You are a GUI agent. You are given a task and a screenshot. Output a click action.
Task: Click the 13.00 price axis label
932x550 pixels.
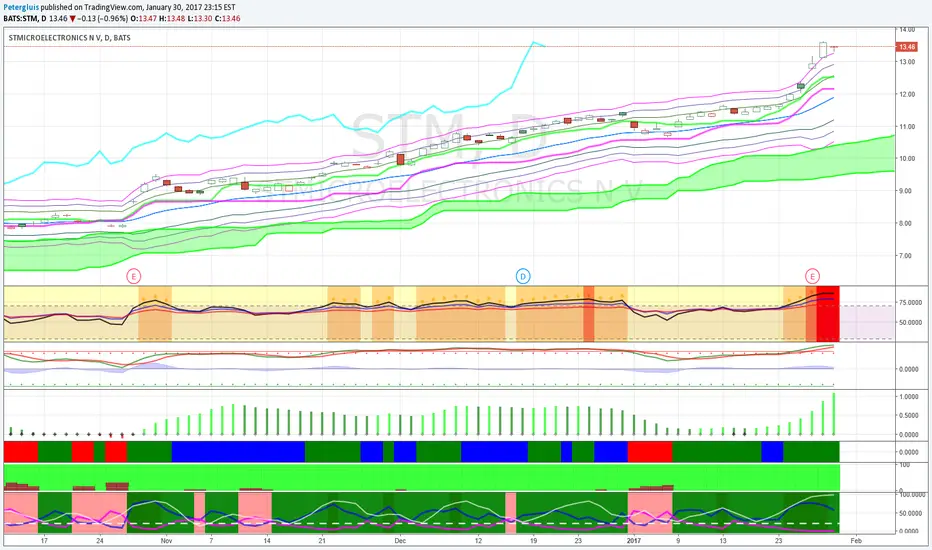click(907, 62)
